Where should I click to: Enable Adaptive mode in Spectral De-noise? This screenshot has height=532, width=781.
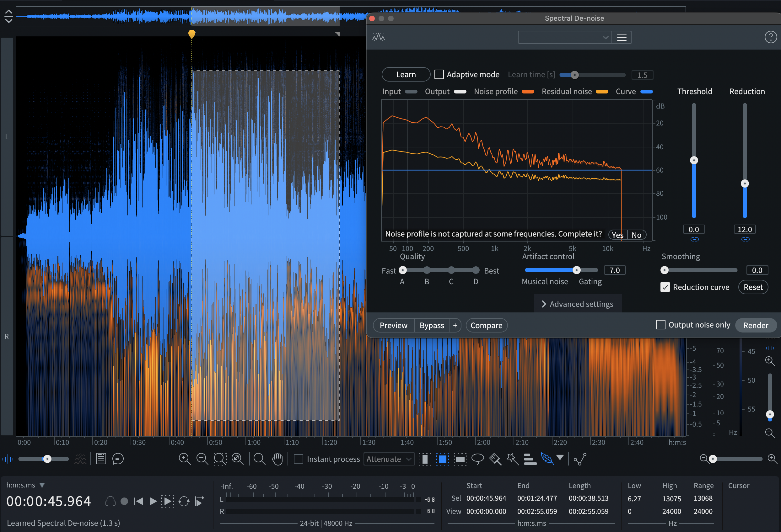439,74
